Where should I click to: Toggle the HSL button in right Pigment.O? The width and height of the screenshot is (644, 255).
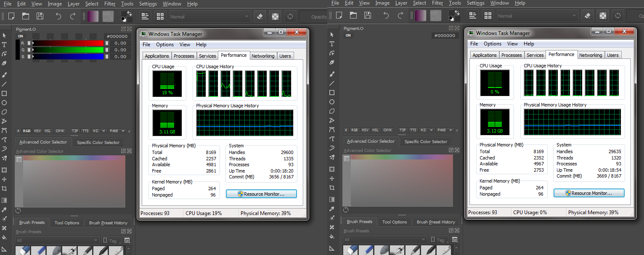tap(376, 130)
